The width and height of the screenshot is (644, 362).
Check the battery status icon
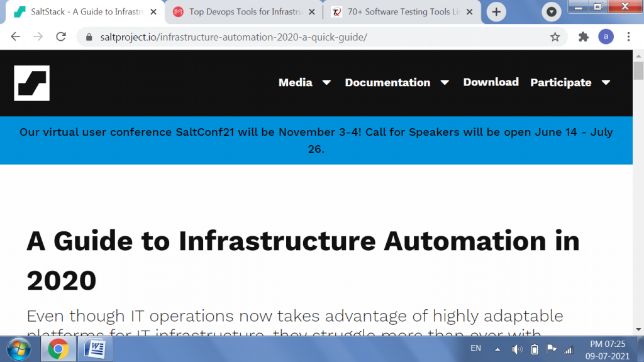click(x=535, y=349)
